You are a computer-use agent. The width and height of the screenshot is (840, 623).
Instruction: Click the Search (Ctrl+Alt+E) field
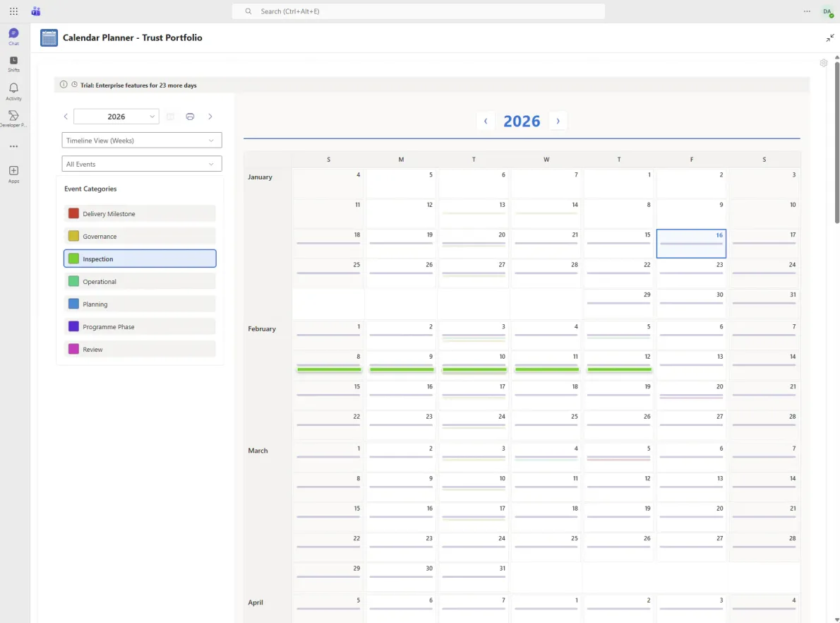419,11
